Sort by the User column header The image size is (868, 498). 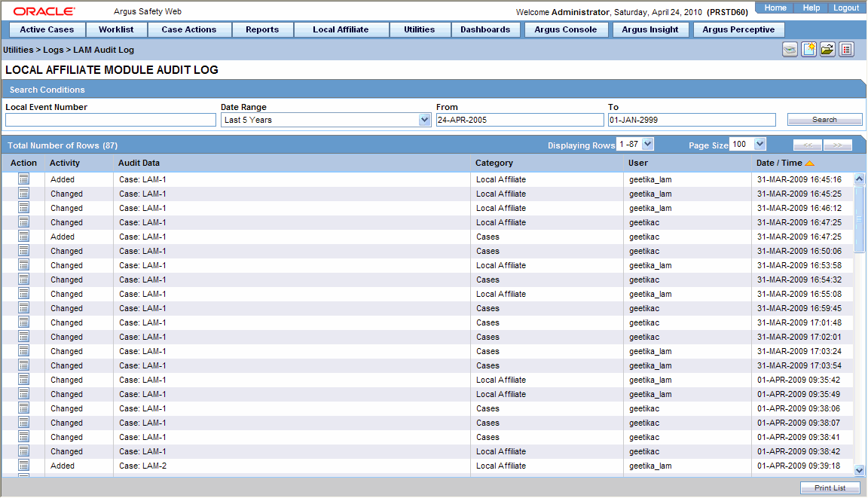pyautogui.click(x=638, y=163)
